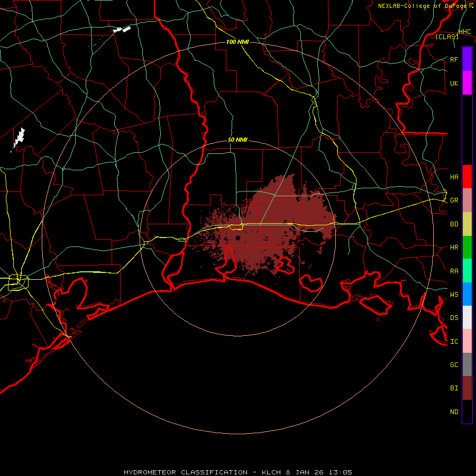Click the RF purple legend swatch

point(467,59)
